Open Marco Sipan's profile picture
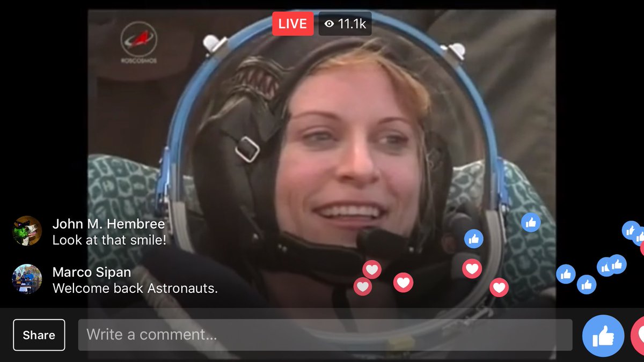The width and height of the screenshot is (644, 362). coord(27,279)
